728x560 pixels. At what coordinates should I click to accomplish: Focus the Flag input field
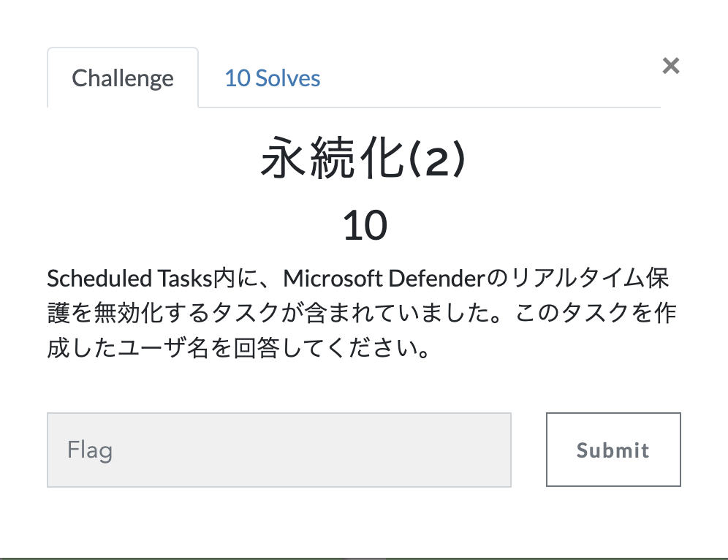point(279,450)
